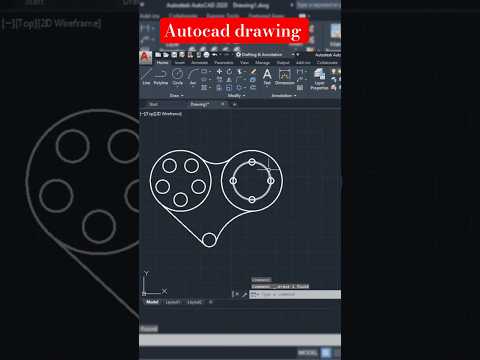Click the Save quick access icon

pos(174,55)
